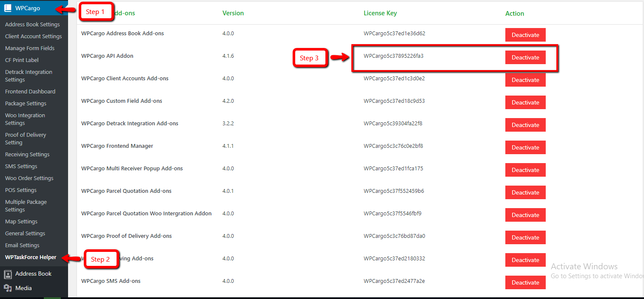
Task: Deactivate the WPCargo API Addon license
Action: click(525, 57)
